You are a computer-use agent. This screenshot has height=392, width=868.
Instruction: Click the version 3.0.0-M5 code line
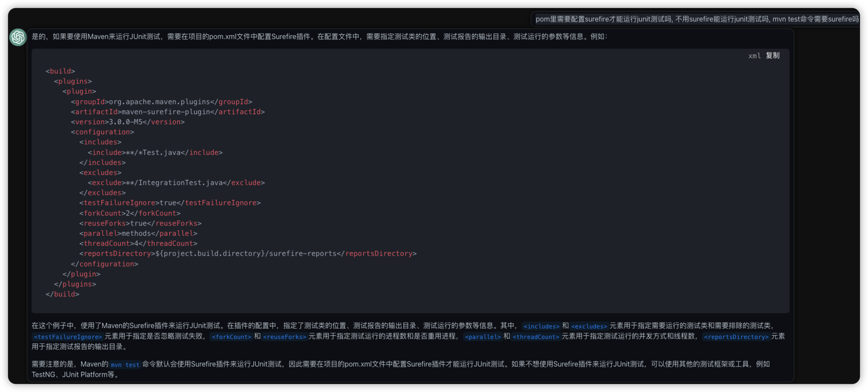127,122
